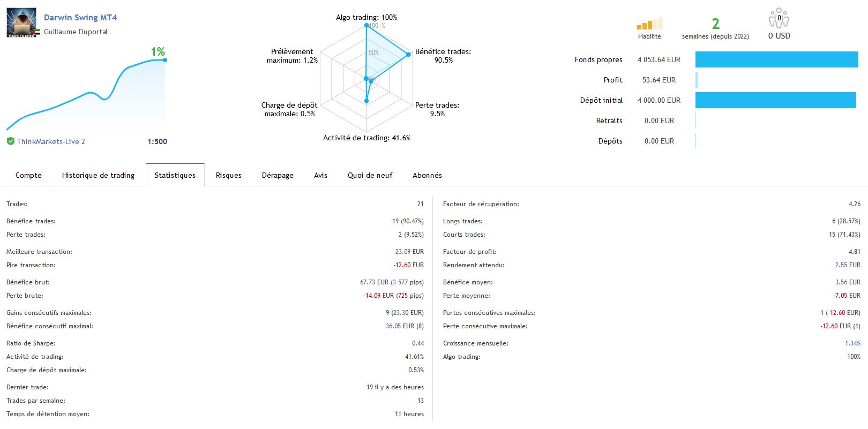Click the Fiabilité signal bars icon
The image size is (868, 429).
pos(649,24)
